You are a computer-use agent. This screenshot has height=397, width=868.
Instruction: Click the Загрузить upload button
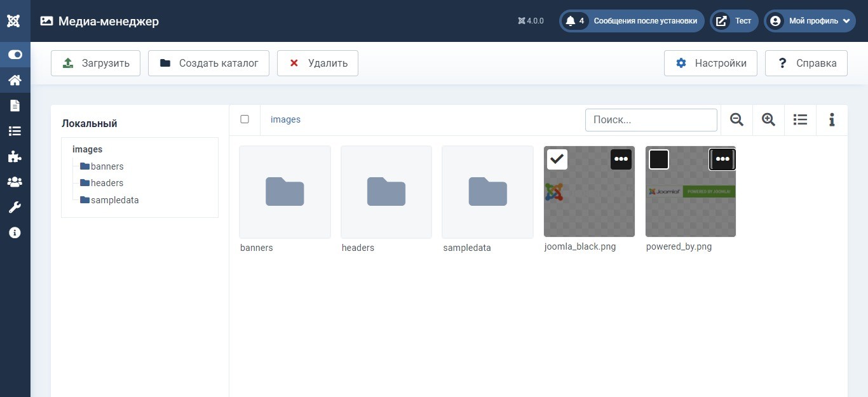coord(95,63)
